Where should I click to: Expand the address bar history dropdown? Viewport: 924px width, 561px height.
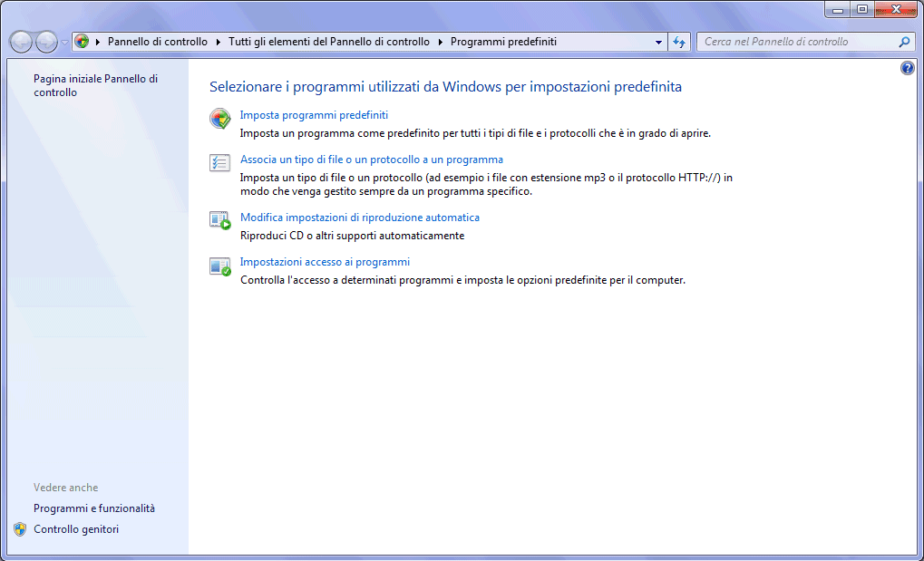[x=659, y=42]
